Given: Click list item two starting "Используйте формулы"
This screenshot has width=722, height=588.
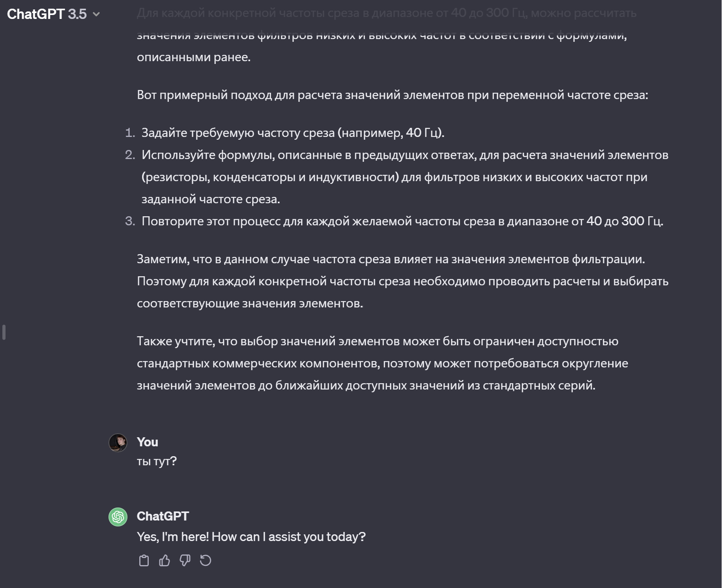Looking at the screenshot, I should point(405,177).
